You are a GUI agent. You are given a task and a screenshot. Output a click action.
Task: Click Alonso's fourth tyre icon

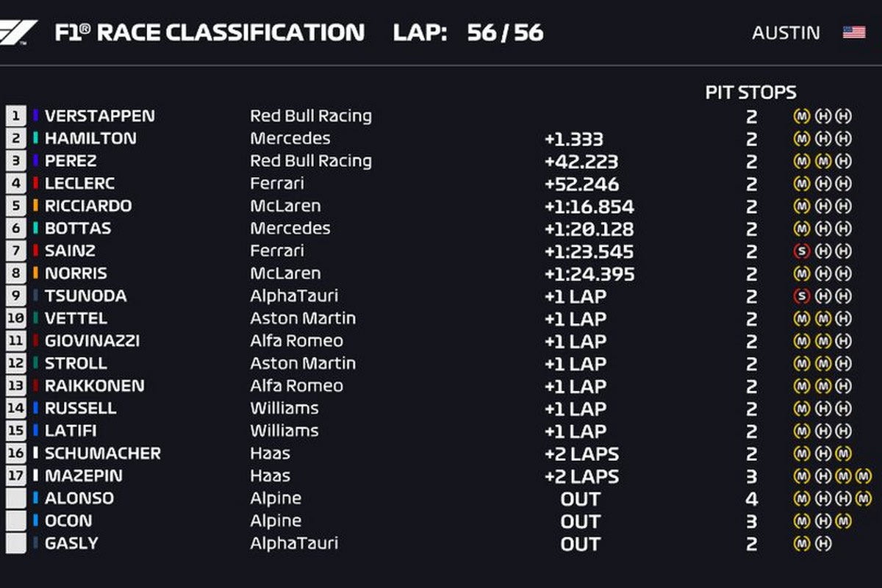click(864, 499)
